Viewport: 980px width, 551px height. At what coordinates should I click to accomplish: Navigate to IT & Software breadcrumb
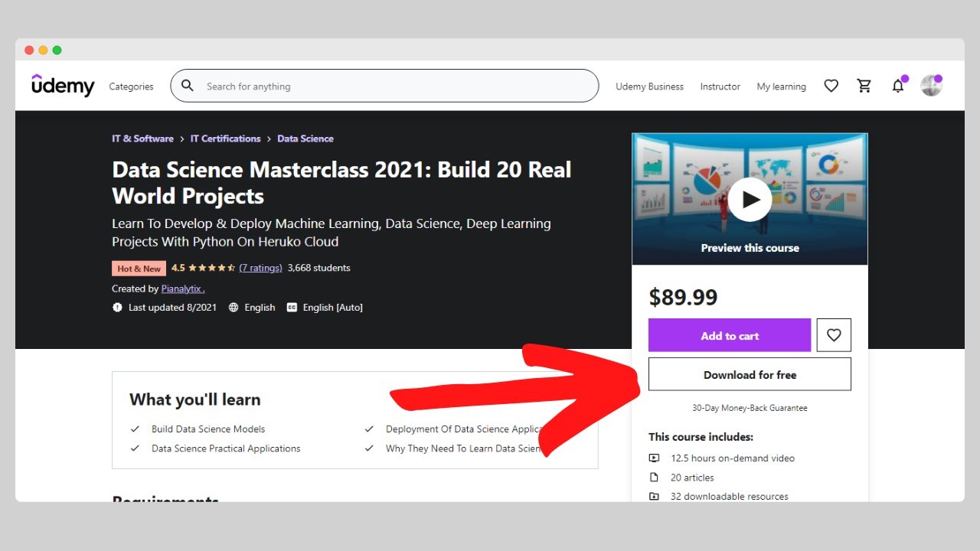142,139
